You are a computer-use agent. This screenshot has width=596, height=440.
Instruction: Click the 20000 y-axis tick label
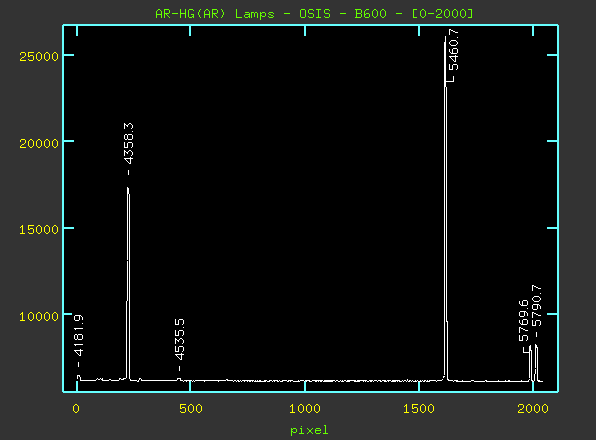click(39, 143)
